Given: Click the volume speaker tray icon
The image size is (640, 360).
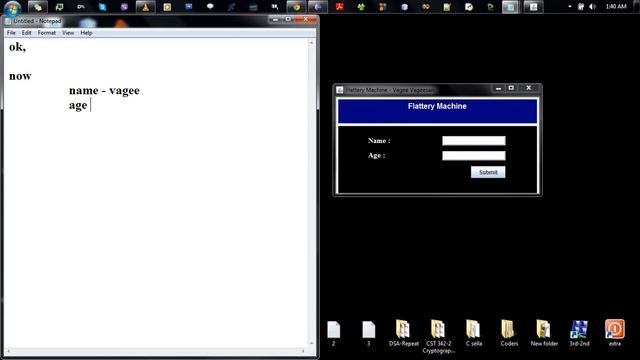Looking at the screenshot, I should [593, 7].
